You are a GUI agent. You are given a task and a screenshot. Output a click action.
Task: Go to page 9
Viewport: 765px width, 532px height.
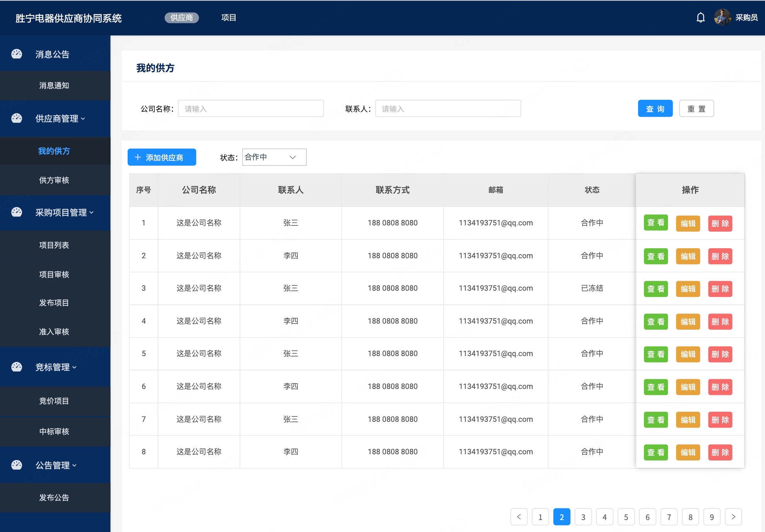(712, 517)
